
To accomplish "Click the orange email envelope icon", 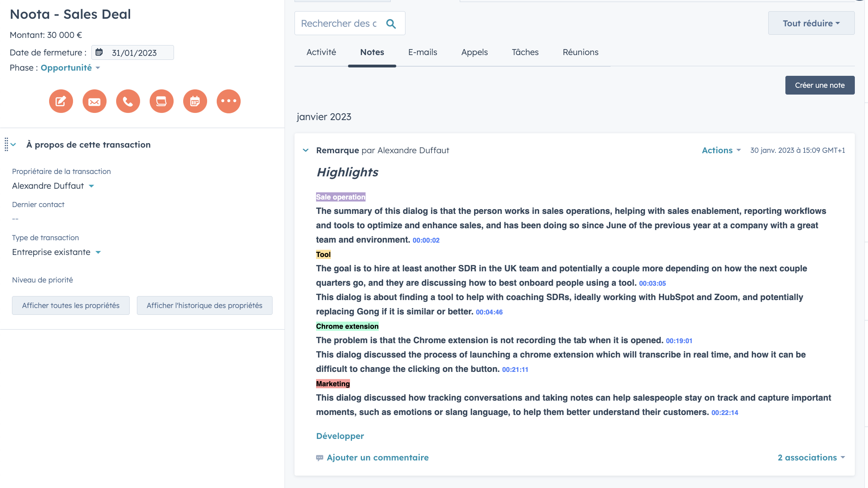I will (x=94, y=101).
